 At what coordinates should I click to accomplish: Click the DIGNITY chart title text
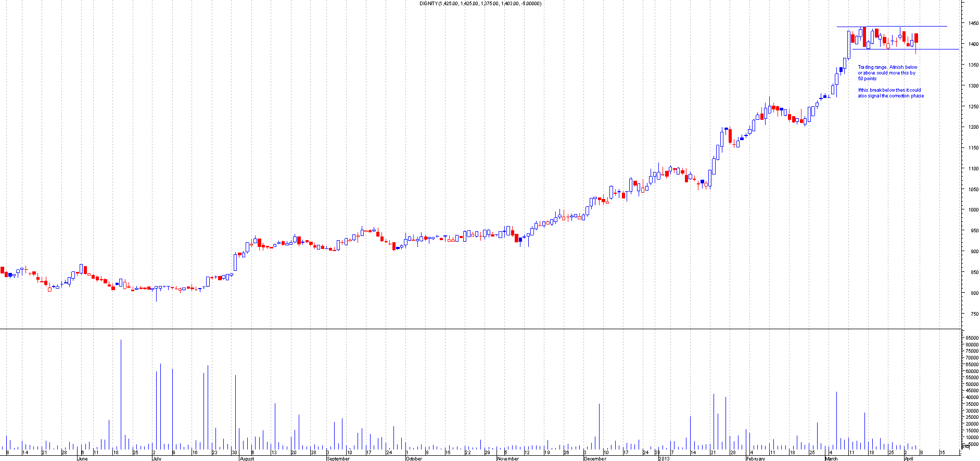coord(480,4)
